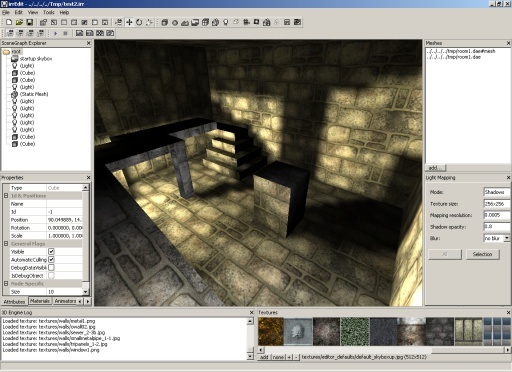This screenshot has height=372, width=512.
Task: Switch to the Materials tab
Action: point(40,301)
